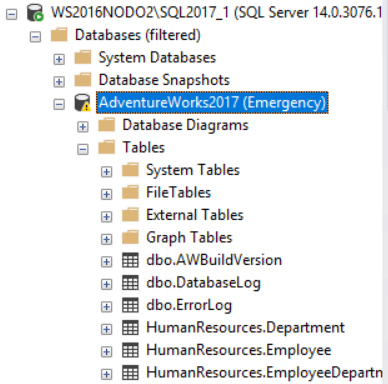The width and height of the screenshot is (388, 384).
Task: Select the External Tables label
Action: 195,215
